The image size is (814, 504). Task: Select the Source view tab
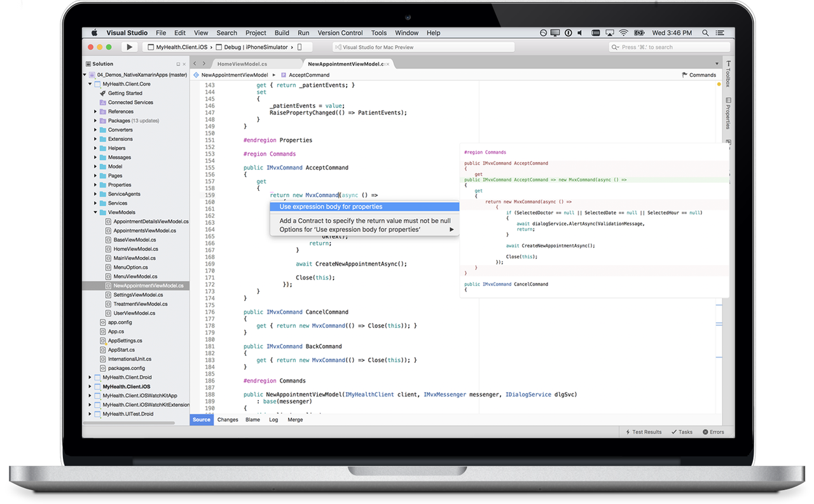click(202, 419)
